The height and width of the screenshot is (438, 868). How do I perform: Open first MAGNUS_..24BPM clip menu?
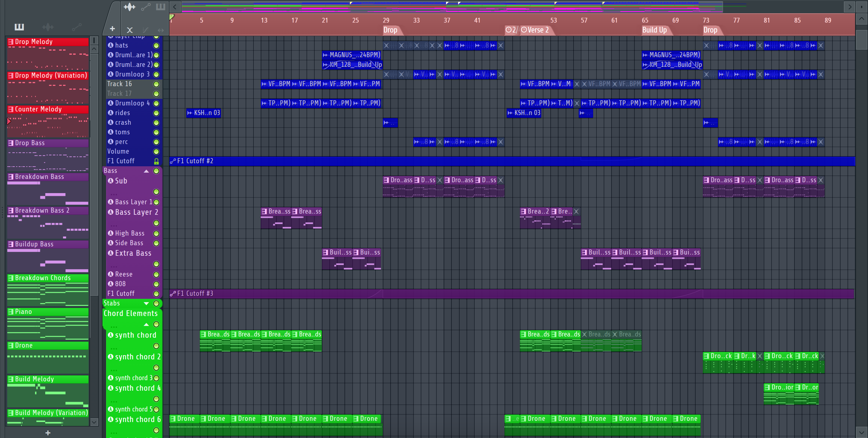(x=325, y=55)
